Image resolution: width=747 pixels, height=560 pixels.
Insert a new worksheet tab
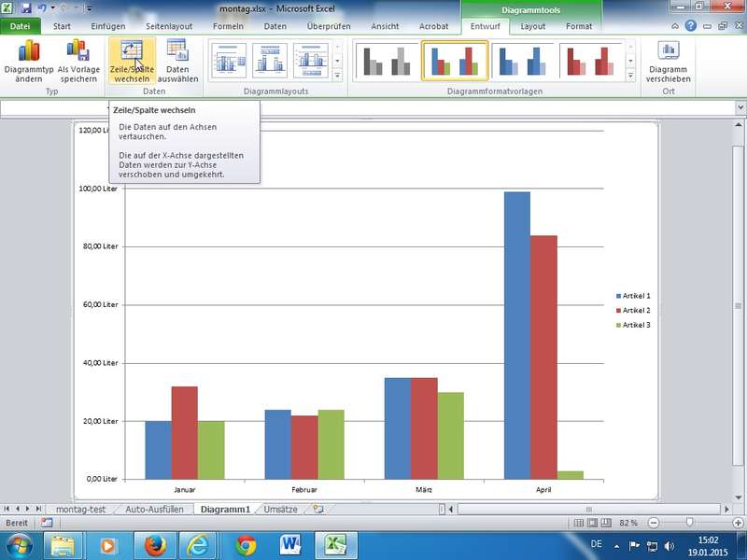(317, 510)
